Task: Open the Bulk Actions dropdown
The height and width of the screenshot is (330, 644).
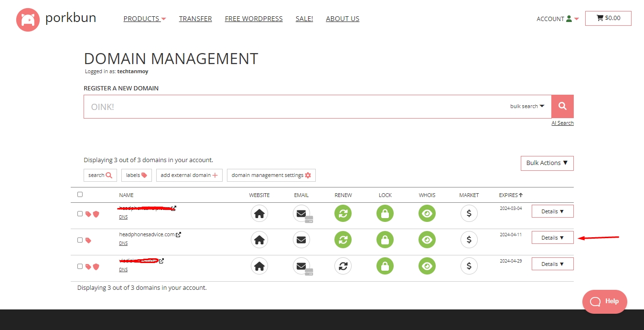Action: [547, 163]
